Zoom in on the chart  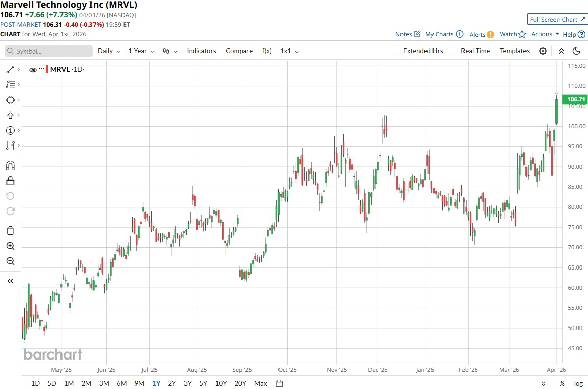point(10,246)
